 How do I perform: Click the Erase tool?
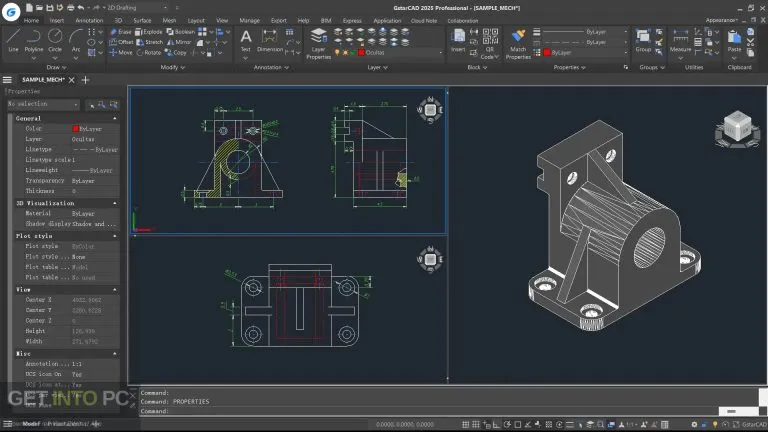pyautogui.click(x=120, y=32)
